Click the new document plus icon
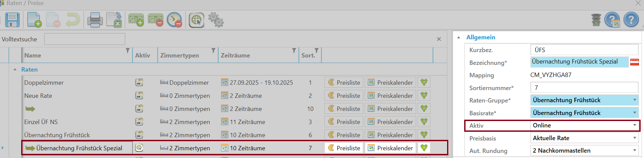 point(34,20)
